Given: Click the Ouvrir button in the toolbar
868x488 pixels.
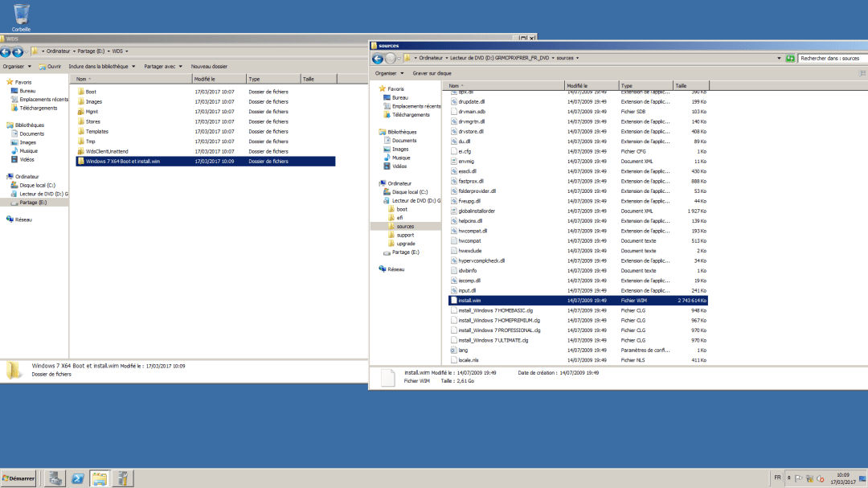Looking at the screenshot, I should pos(51,66).
